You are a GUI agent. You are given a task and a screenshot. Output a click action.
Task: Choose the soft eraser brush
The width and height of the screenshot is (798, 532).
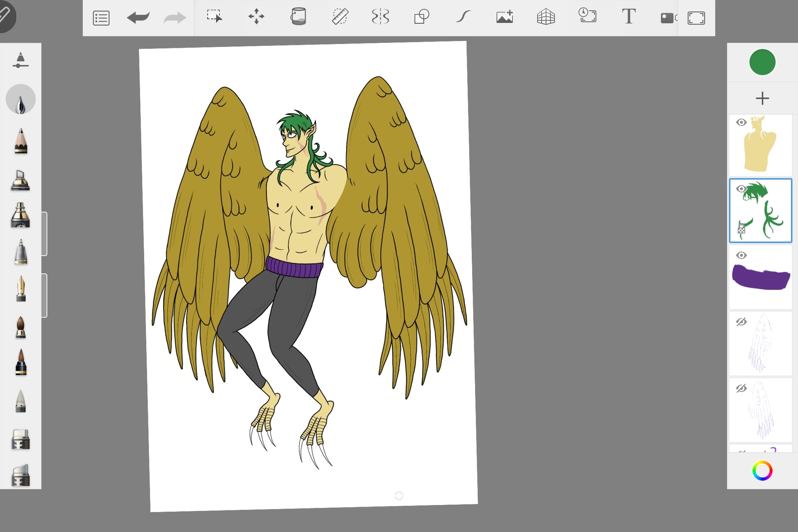[20, 475]
